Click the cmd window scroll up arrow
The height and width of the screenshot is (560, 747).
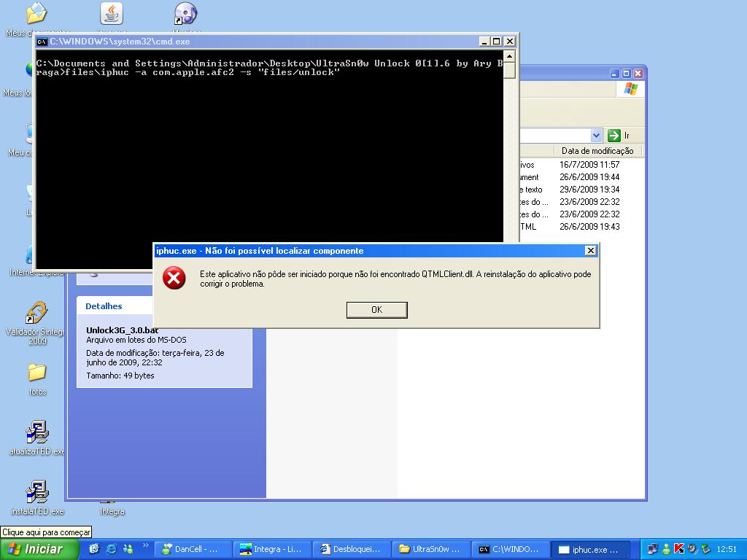pos(509,57)
